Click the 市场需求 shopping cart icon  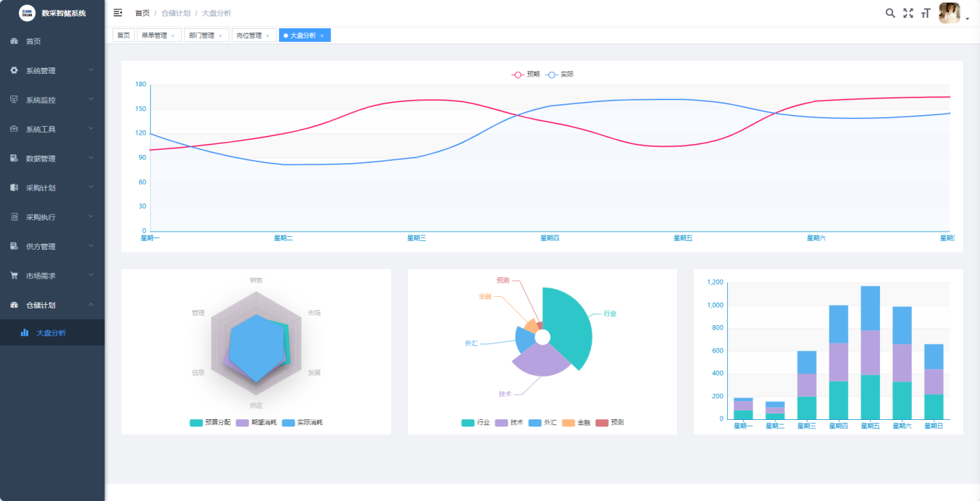click(x=14, y=276)
